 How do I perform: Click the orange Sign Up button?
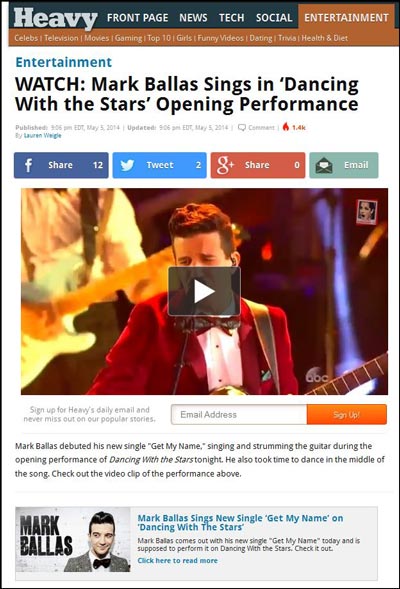[x=347, y=415]
